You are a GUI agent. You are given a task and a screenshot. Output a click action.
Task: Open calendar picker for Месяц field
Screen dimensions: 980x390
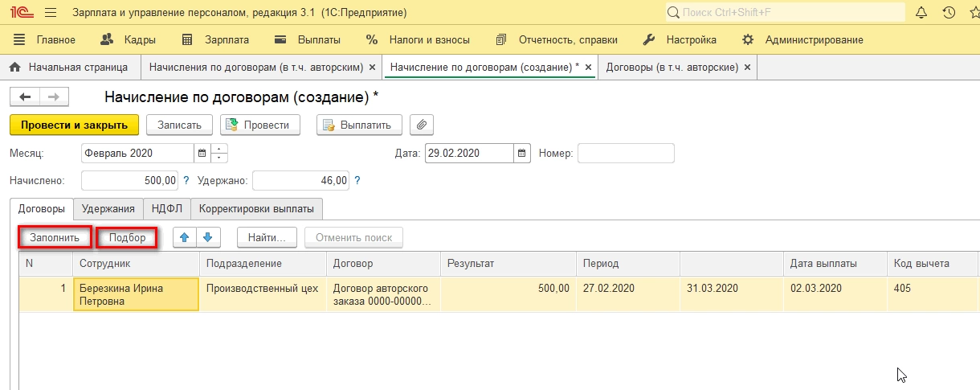pyautogui.click(x=202, y=153)
